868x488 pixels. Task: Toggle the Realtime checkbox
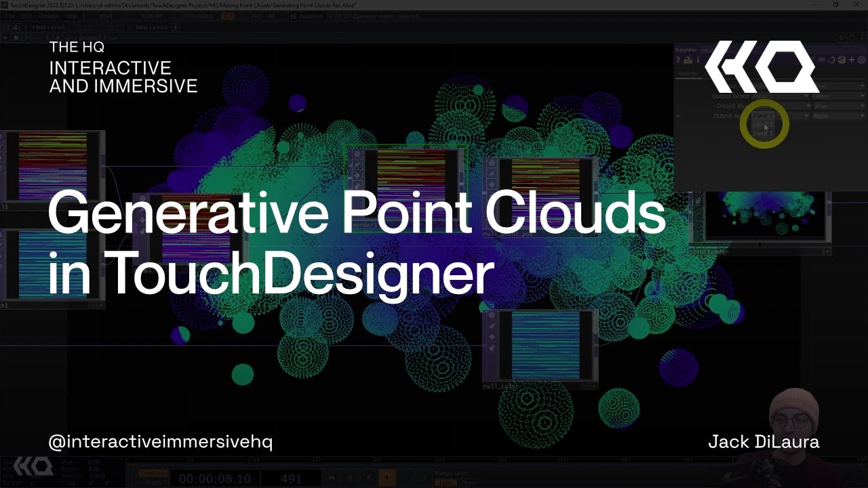[x=294, y=16]
